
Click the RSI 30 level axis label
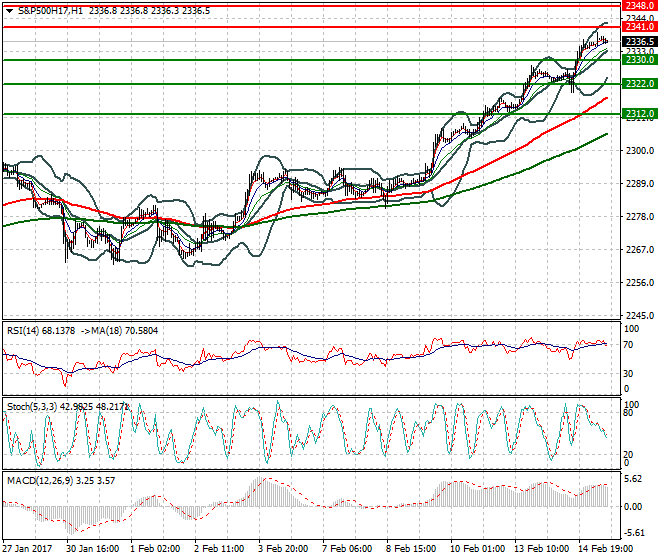628,374
